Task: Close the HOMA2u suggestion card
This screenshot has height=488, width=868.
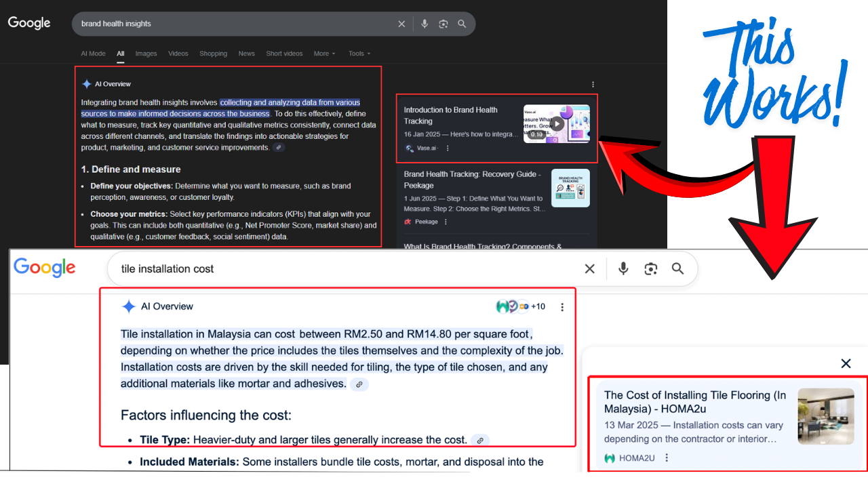Action: coord(846,363)
